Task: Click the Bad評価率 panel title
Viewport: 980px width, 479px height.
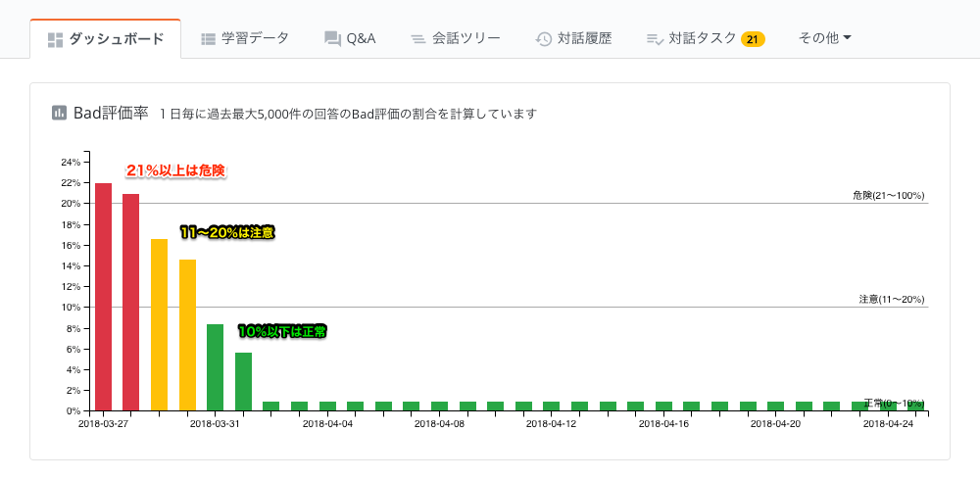Action: tap(111, 113)
